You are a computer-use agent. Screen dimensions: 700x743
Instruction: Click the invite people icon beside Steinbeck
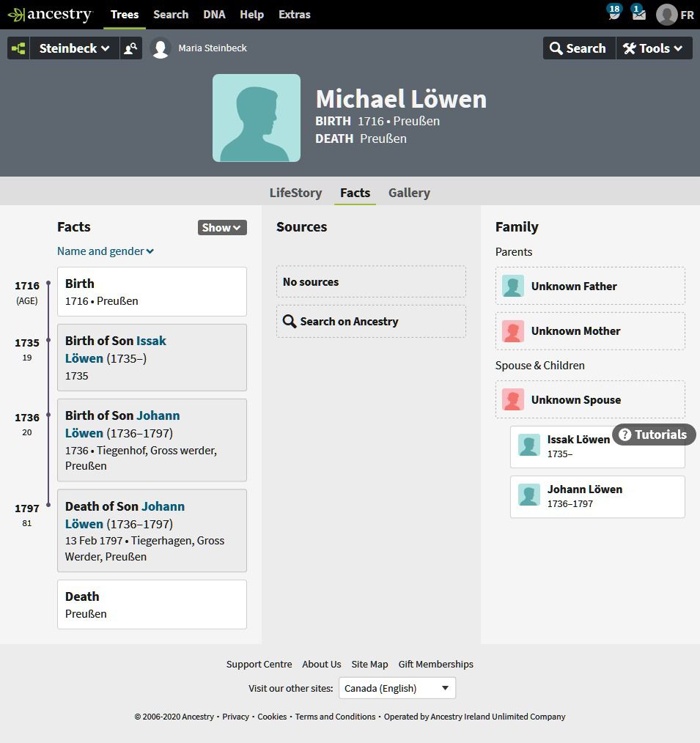[x=130, y=48]
